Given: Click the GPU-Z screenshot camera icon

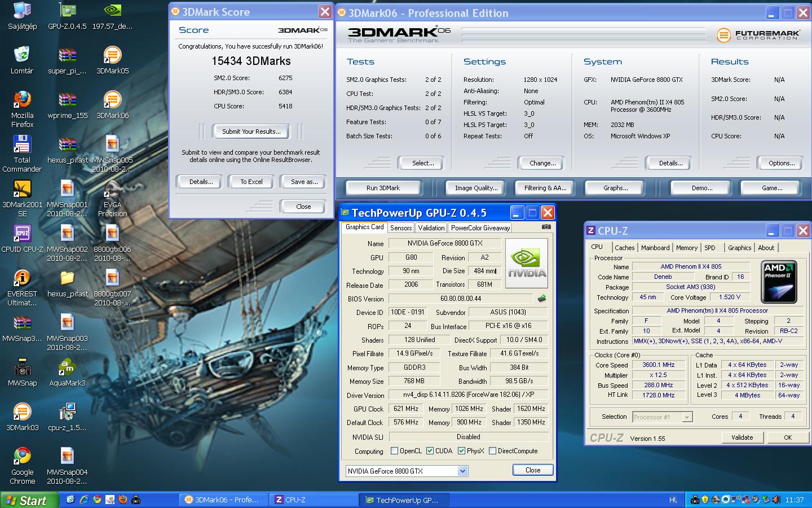Looking at the screenshot, I should 546,227.
